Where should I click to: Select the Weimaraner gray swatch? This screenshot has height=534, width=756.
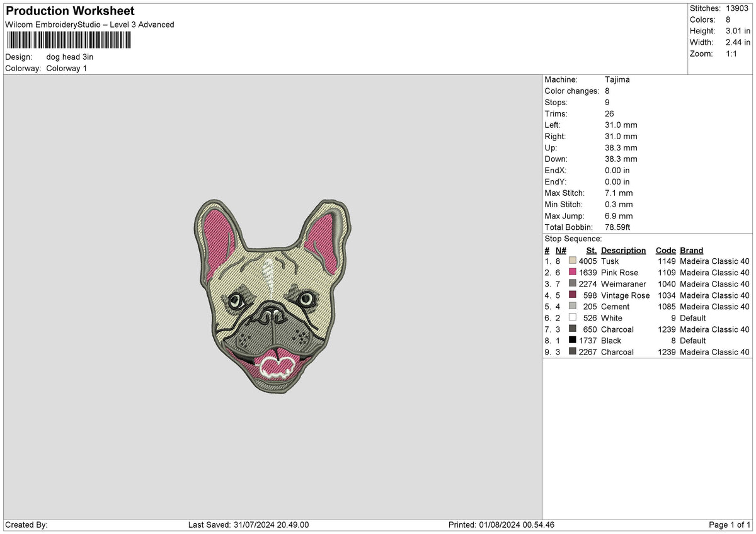pos(572,284)
